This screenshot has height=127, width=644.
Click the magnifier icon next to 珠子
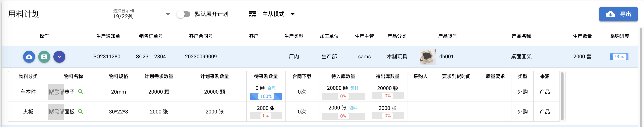tap(80, 92)
